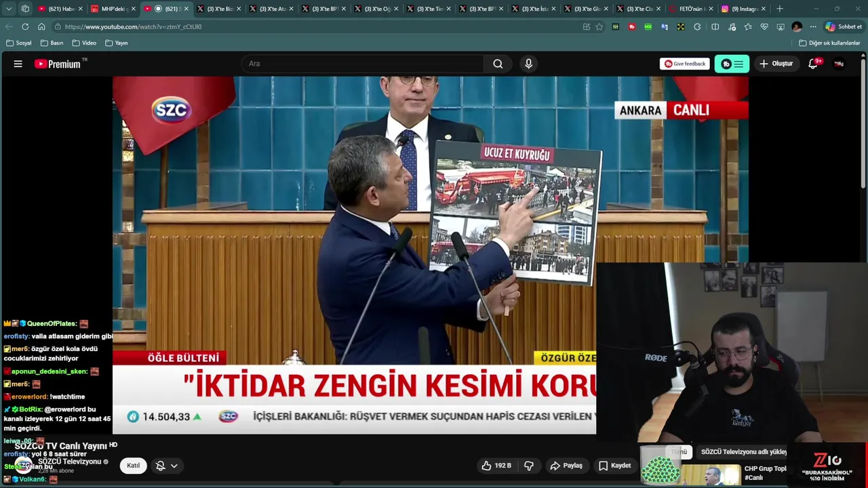Viewport: 868px width, 488px height.
Task: Open the YouTube hamburger guide menu
Action: 18,64
